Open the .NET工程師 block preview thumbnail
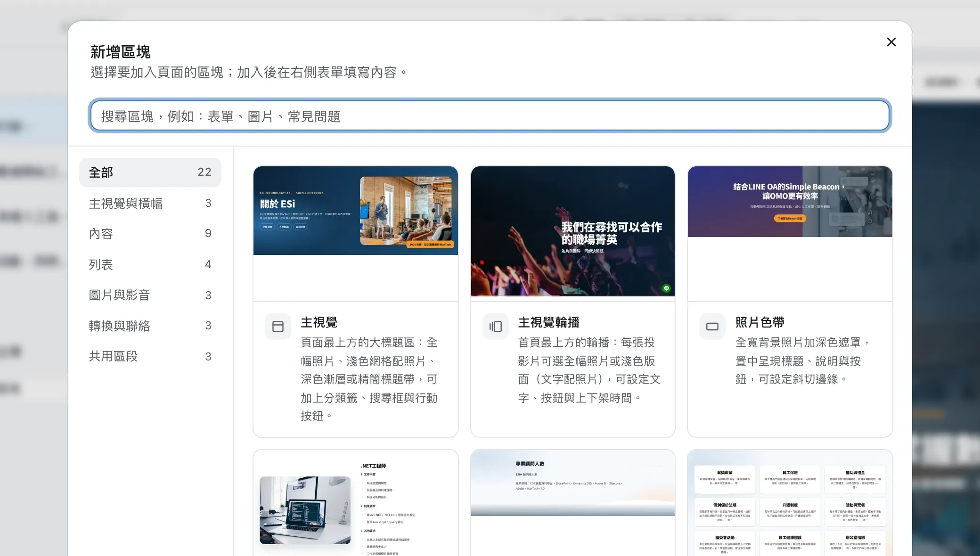The image size is (980, 556). pos(356,503)
